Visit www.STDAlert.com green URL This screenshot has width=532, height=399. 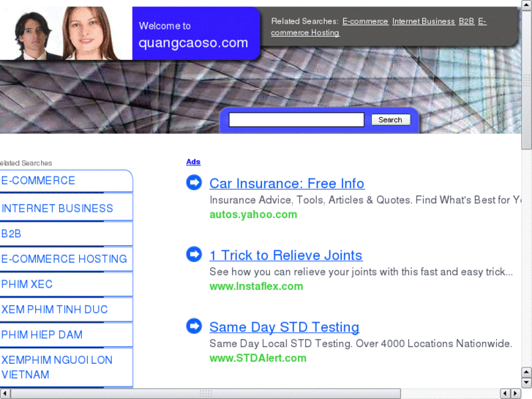click(258, 358)
